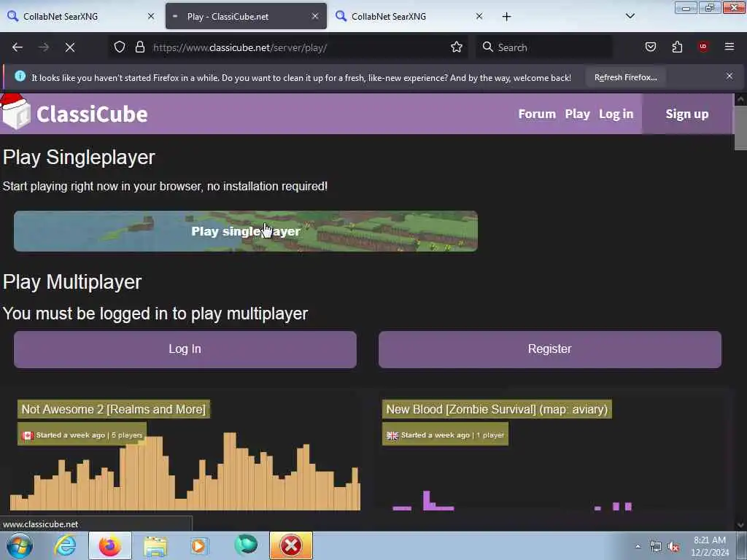Viewport: 747px width, 560px height.
Task: Click the Refresh Firefox... button
Action: tap(625, 77)
